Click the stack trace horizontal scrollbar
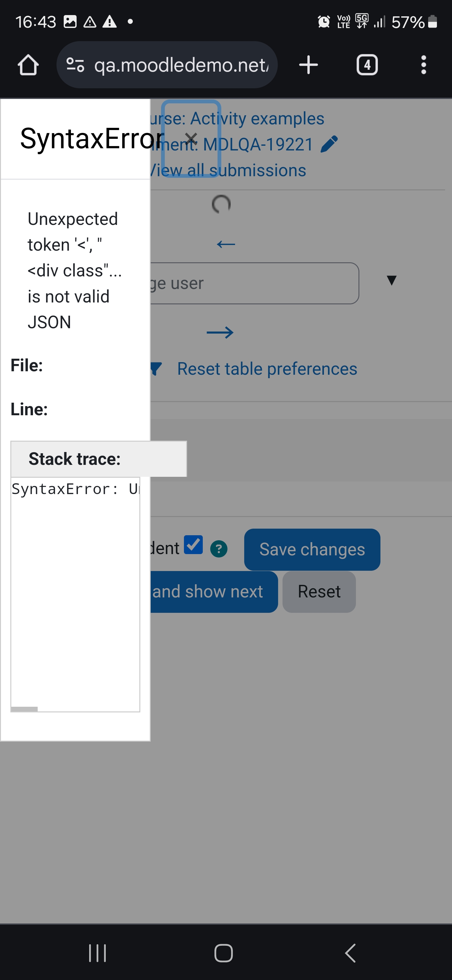This screenshot has height=980, width=452. [24, 709]
